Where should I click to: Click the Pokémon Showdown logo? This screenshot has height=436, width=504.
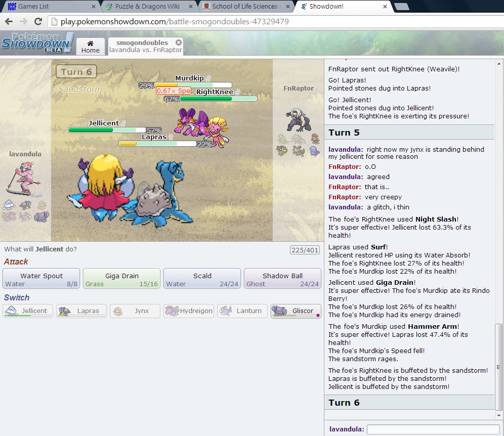point(37,42)
